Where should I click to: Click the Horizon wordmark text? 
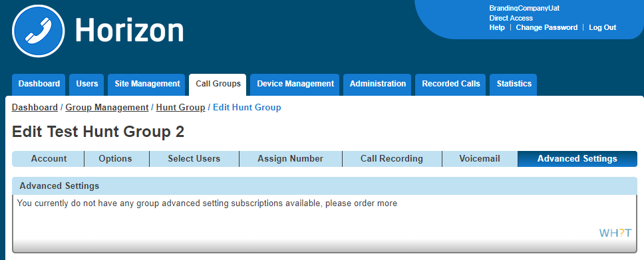[129, 31]
